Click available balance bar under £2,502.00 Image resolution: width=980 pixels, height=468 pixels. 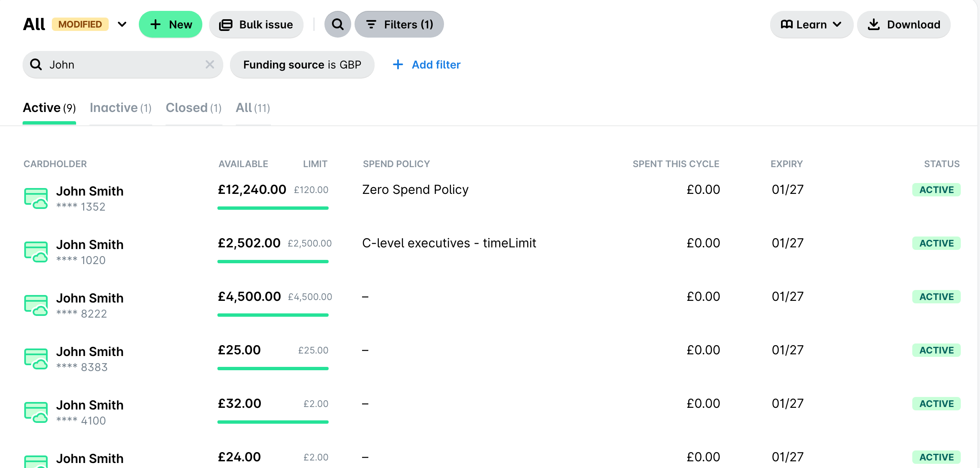(273, 262)
